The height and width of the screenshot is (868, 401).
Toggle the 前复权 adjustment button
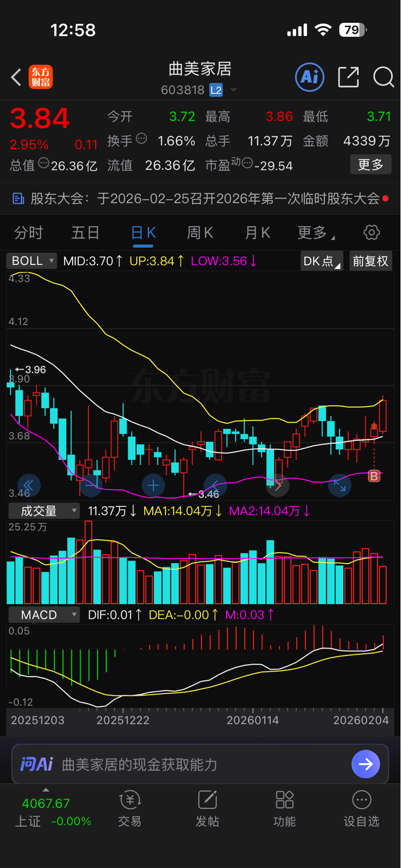(370, 261)
